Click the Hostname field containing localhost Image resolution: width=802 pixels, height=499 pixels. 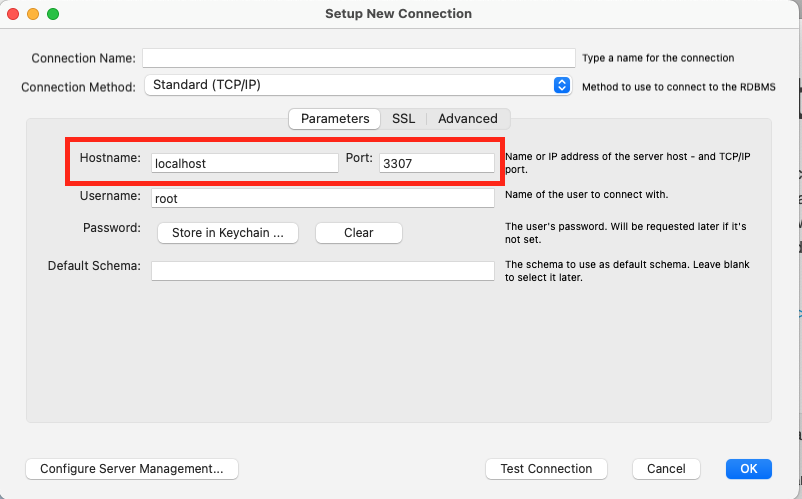[244, 163]
